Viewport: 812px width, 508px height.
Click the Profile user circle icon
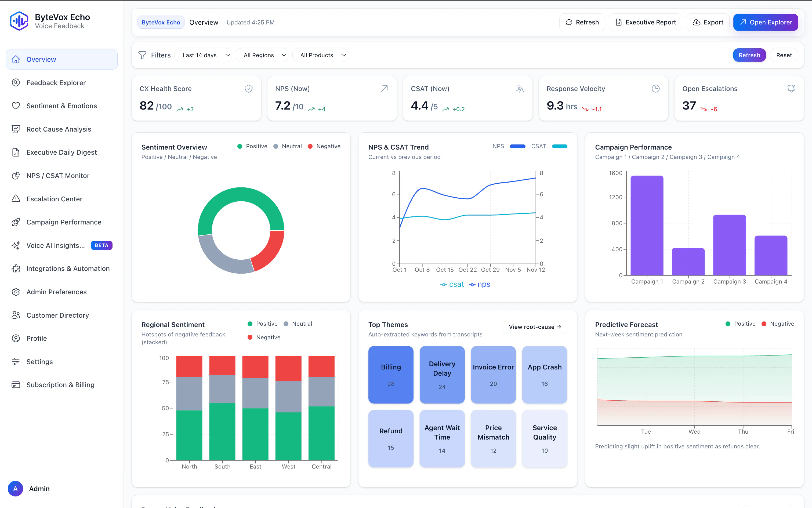tap(16, 338)
